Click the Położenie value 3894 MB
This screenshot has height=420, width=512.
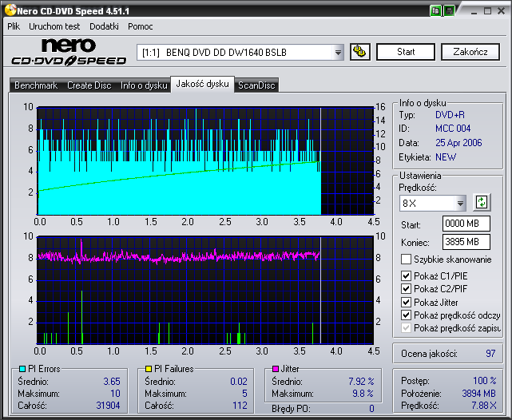(x=479, y=394)
